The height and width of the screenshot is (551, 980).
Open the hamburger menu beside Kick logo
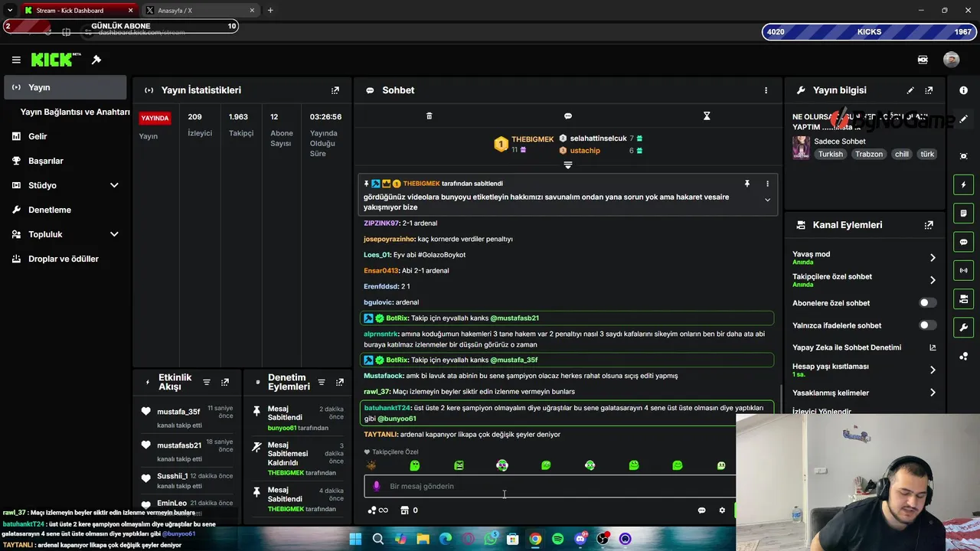(16, 60)
